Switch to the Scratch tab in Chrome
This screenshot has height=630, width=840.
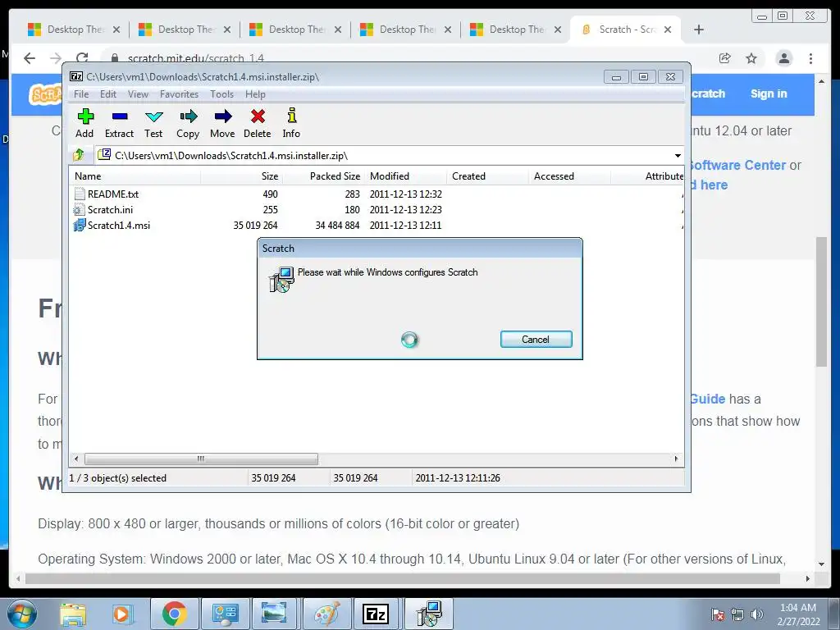[626, 30]
